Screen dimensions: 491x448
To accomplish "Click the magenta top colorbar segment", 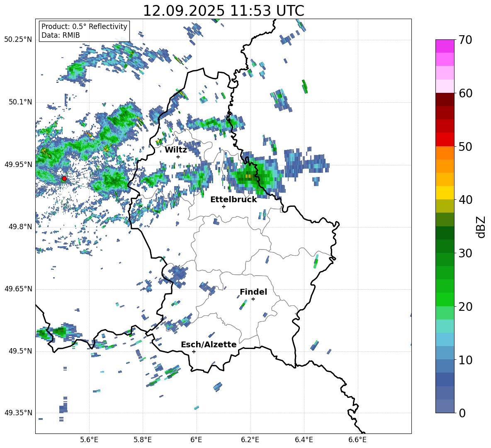I will click(445, 46).
